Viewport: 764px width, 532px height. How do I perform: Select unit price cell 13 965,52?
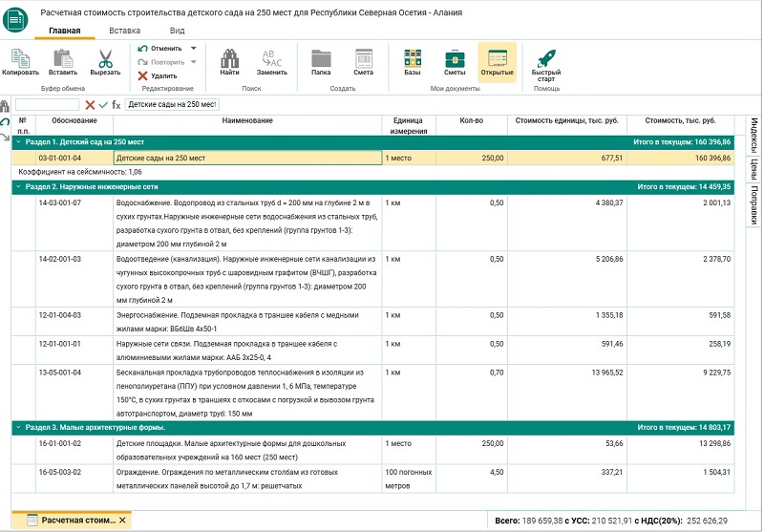tap(567, 393)
